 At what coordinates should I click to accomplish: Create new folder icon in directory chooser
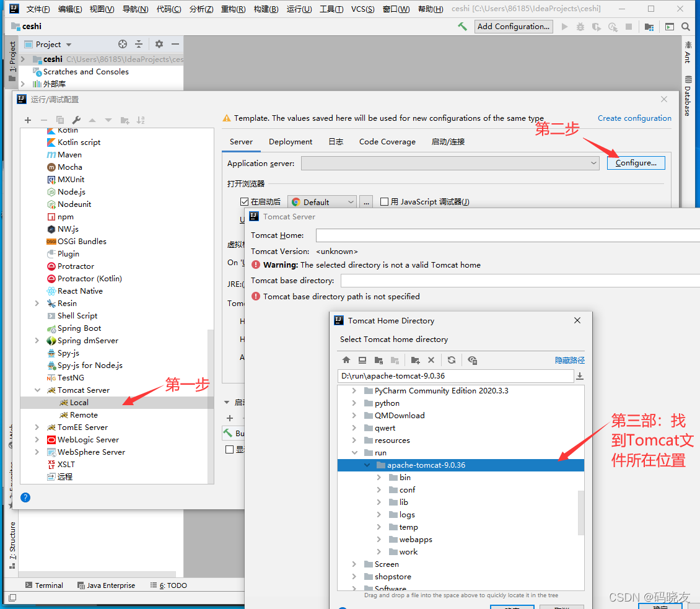click(x=415, y=360)
